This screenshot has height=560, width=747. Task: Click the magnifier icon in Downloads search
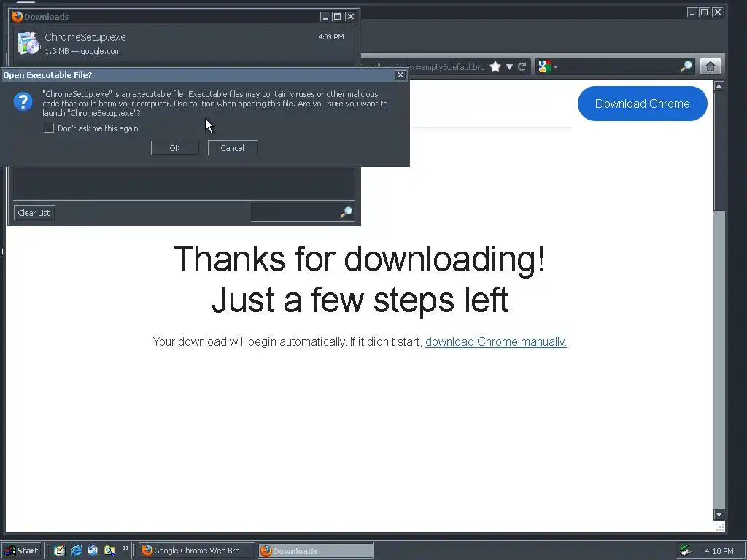[347, 212]
